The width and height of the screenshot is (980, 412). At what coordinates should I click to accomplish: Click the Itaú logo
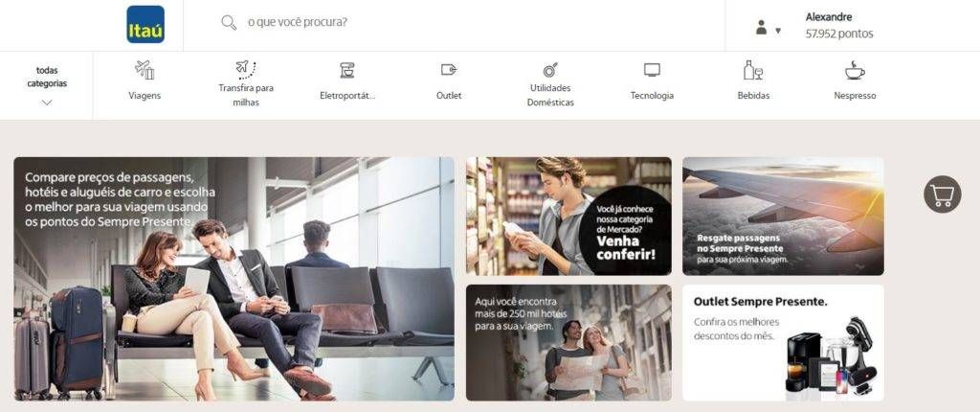click(x=145, y=24)
